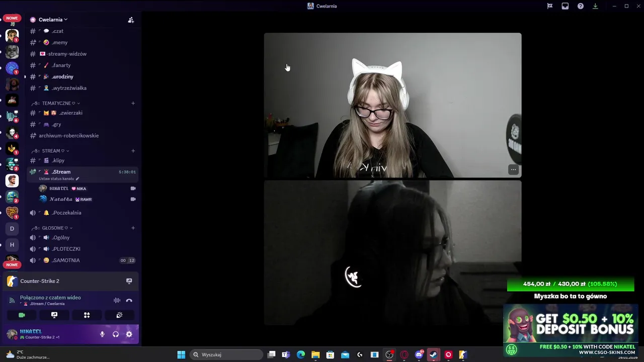The height and width of the screenshot is (362, 644).
Task: Join the .PLOTECZKI voice channel
Action: (x=83, y=249)
